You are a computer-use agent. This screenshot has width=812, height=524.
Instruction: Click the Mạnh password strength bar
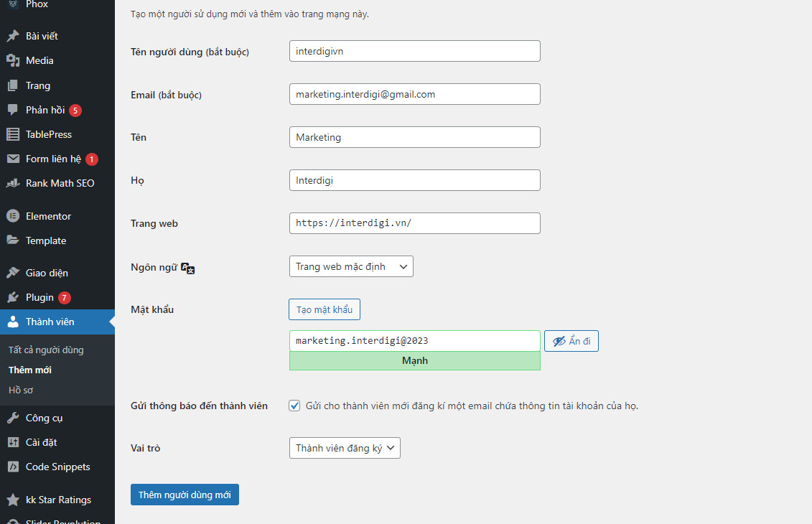pyautogui.click(x=415, y=361)
